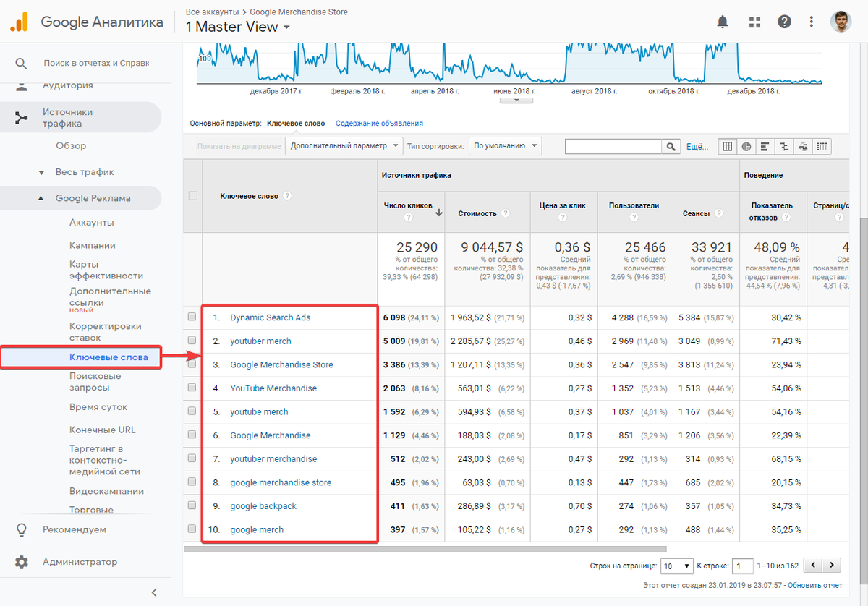
Task: Click the К строке number field
Action: click(742, 566)
